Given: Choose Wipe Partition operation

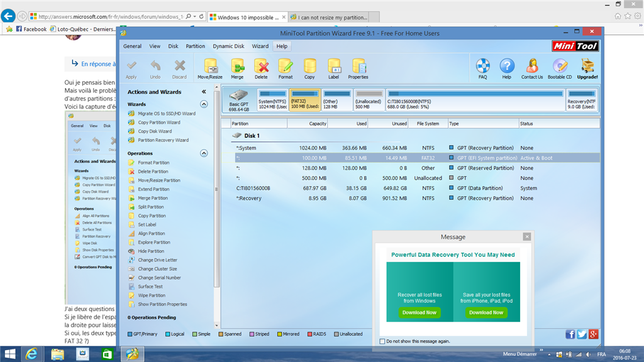Looking at the screenshot, I should [x=147, y=295].
